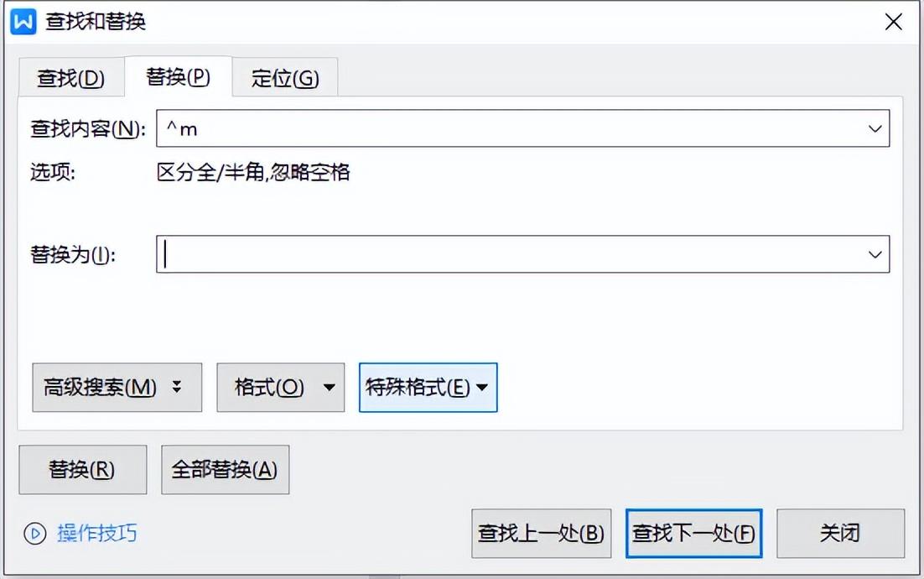Click the 查找上一处(B) button

tap(541, 534)
